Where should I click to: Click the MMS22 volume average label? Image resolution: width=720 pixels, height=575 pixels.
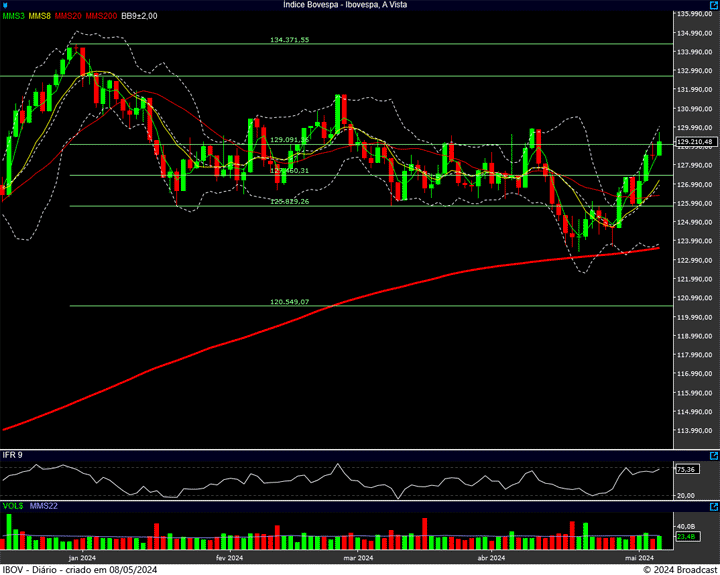44,506
